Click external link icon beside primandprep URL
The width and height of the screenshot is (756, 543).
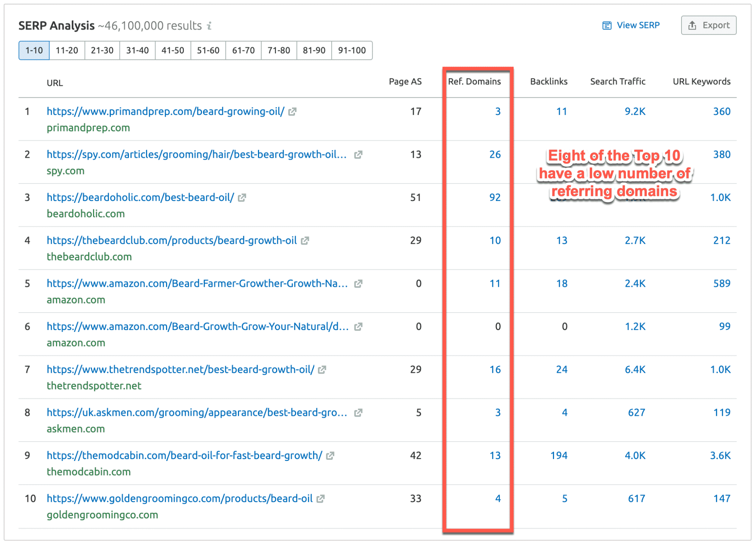(x=292, y=112)
